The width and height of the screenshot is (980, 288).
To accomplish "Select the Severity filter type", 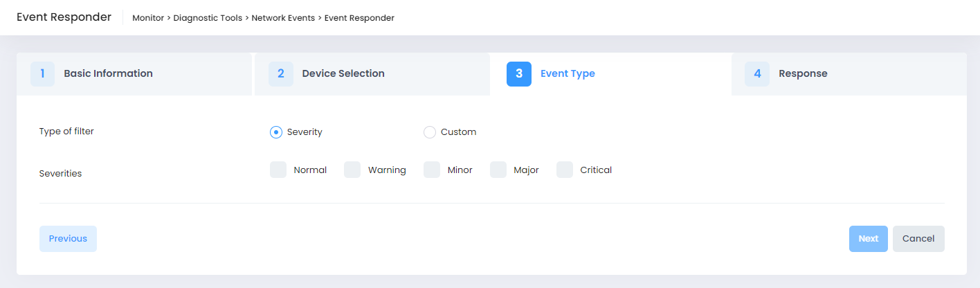I will click(276, 132).
